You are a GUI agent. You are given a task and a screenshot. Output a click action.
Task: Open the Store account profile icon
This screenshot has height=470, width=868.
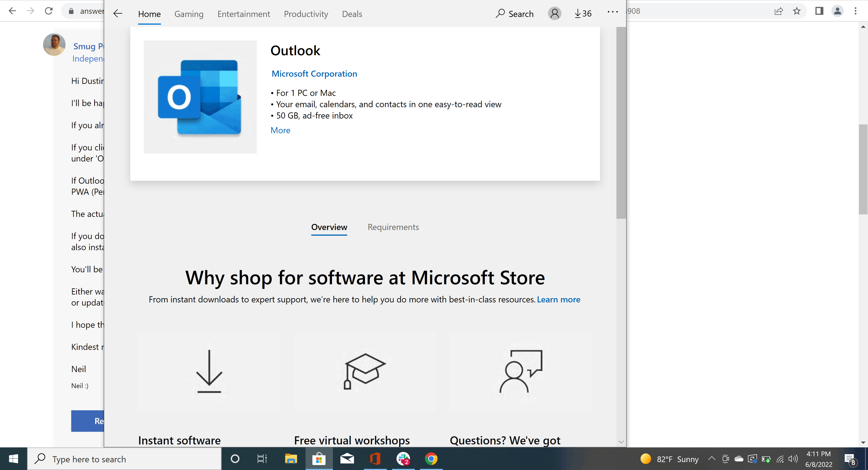pyautogui.click(x=554, y=14)
